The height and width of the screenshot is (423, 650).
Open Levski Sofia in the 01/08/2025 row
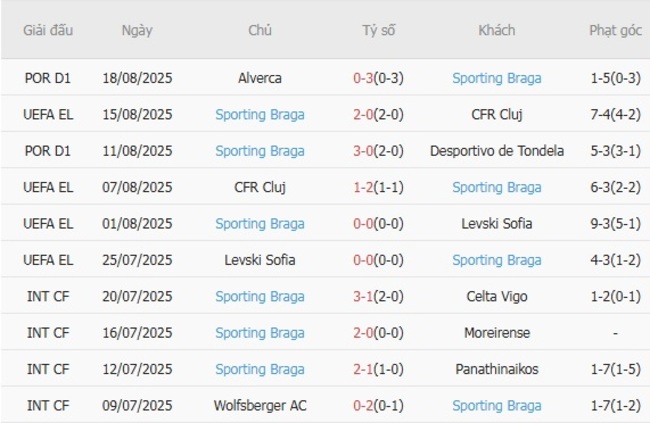(x=497, y=223)
